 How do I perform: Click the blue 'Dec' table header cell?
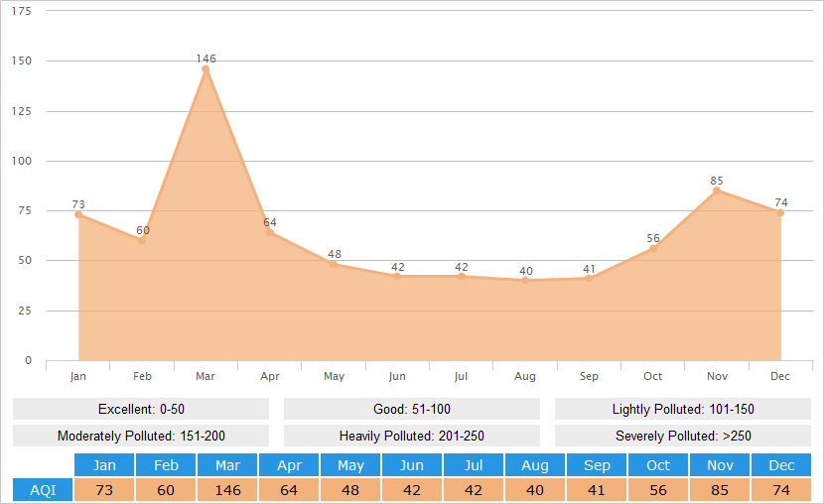pyautogui.click(x=781, y=465)
